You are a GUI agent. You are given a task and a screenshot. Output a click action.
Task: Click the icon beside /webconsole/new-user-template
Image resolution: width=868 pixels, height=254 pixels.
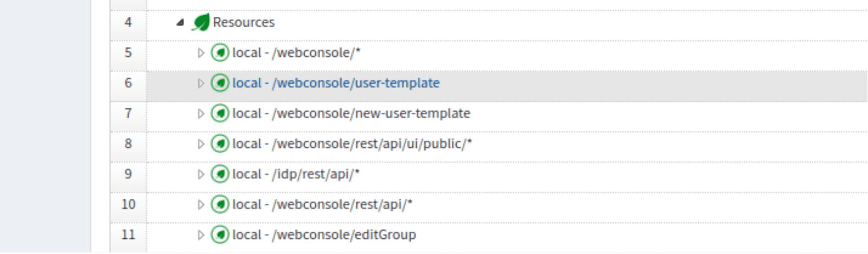click(x=220, y=114)
